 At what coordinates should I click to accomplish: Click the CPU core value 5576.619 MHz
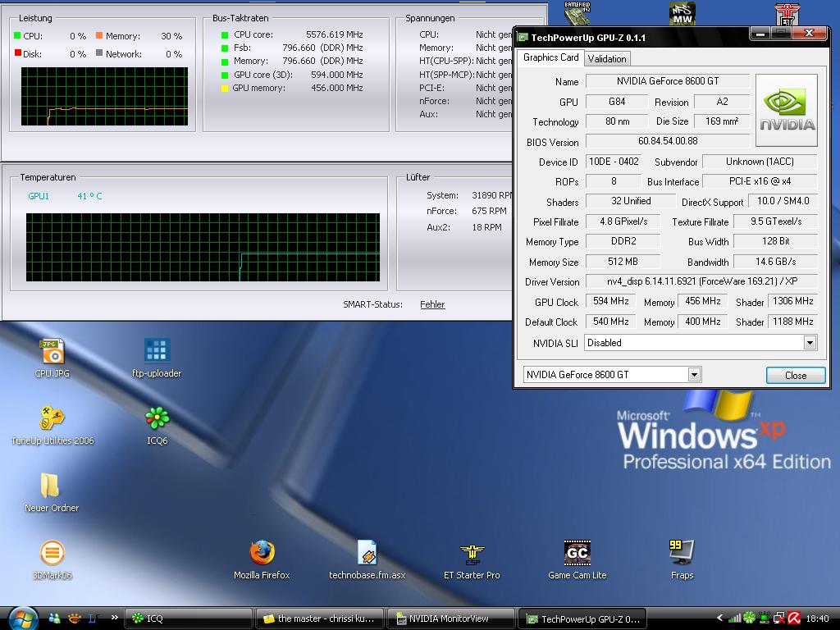coord(335,34)
